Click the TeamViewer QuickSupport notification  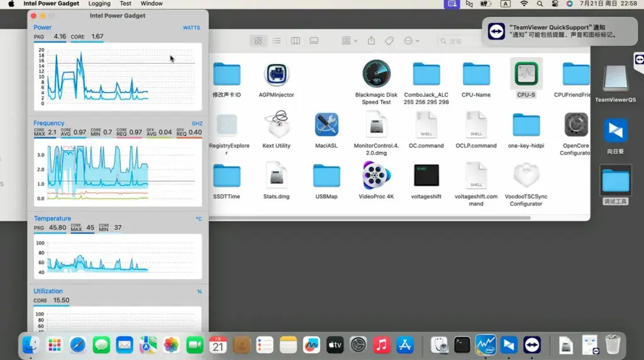pyautogui.click(x=560, y=31)
